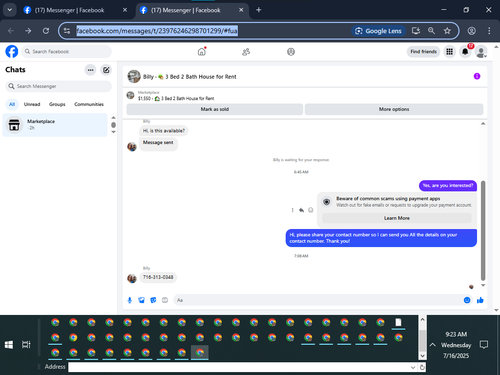Image resolution: width=500 pixels, height=375 pixels.
Task: Open the notifications bell
Action: point(465,52)
